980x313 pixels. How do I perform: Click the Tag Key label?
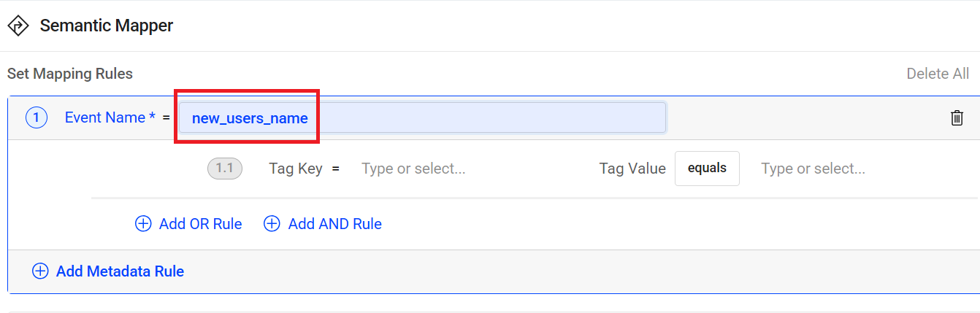point(296,169)
